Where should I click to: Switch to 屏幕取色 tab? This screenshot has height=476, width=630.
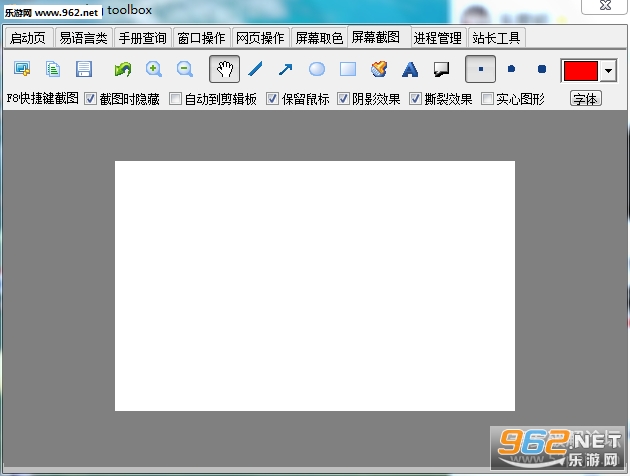[319, 38]
